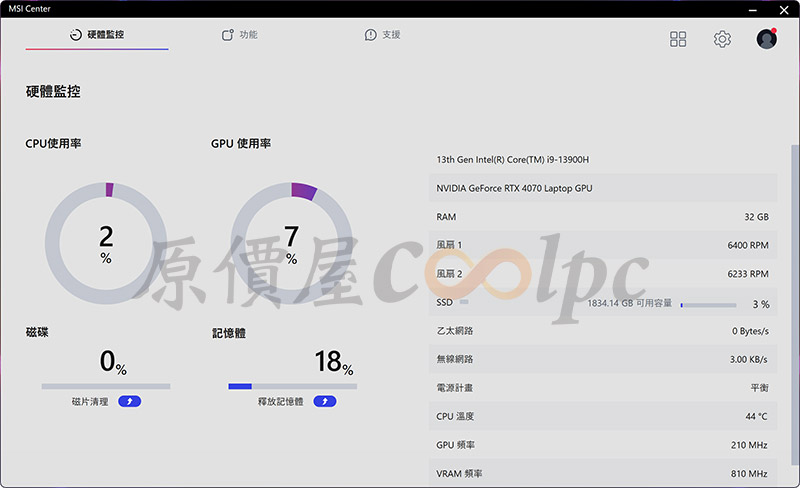Select the RAM 32 GB value
This screenshot has width=800, height=488.
(x=756, y=217)
